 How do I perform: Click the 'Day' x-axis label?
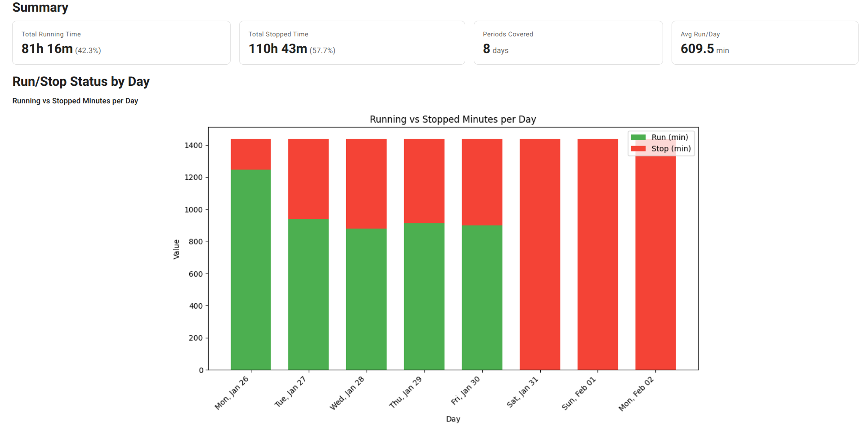(x=453, y=419)
